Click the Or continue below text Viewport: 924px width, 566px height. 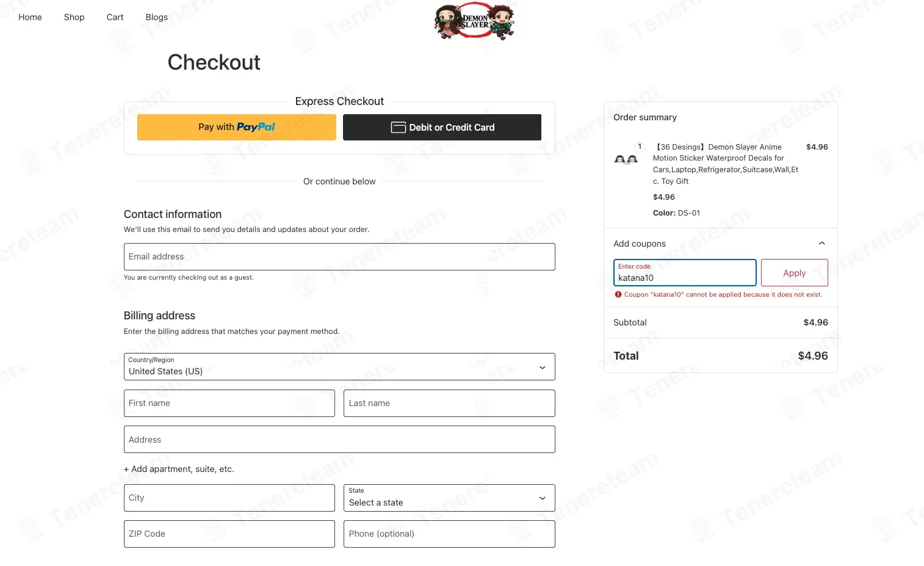pyautogui.click(x=339, y=181)
